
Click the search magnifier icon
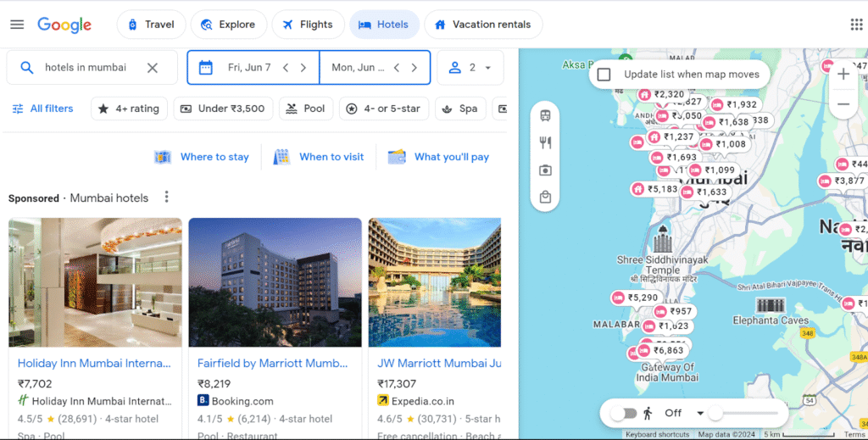pos(26,68)
